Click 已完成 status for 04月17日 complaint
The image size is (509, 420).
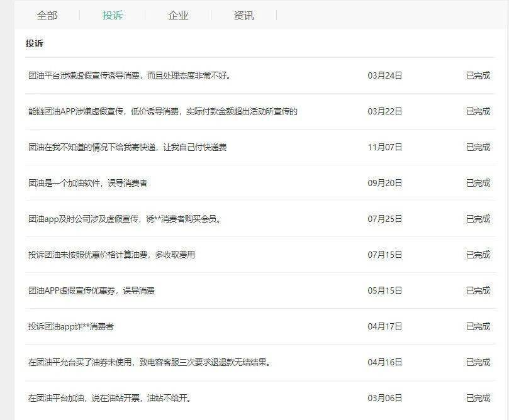(478, 326)
